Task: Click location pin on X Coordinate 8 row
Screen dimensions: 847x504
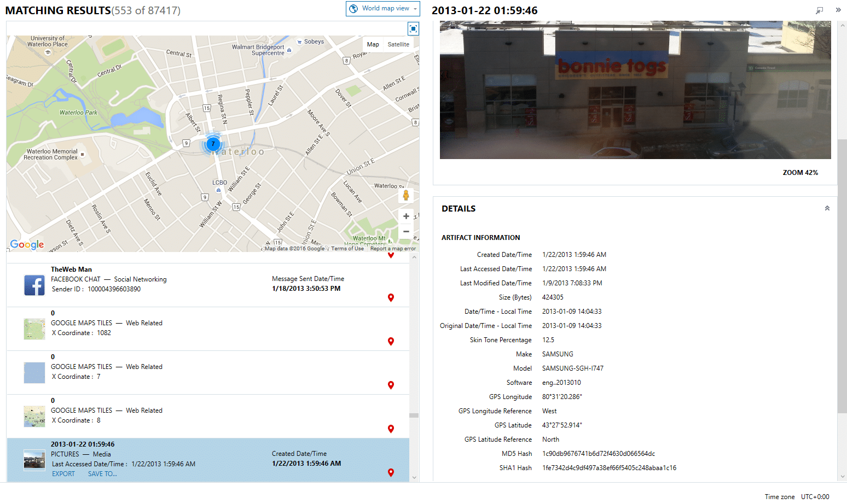Action: [391, 429]
